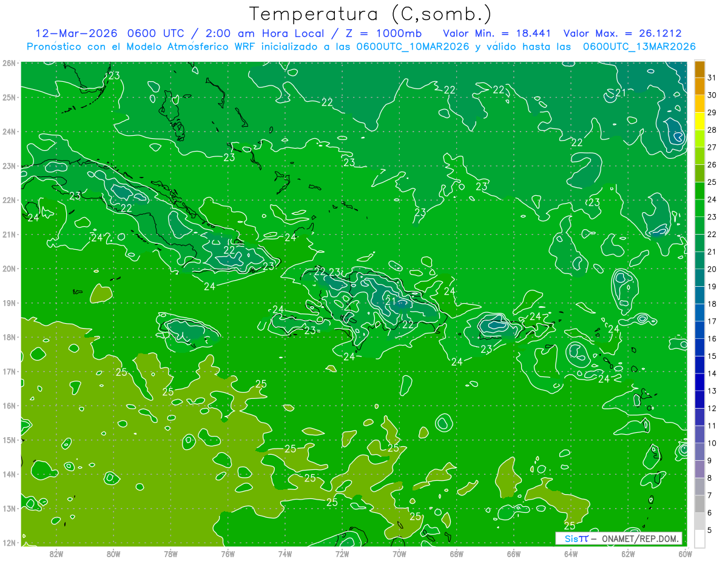This screenshot has width=728, height=562.
Task: Click the gray swatch between 6 and 7
Action: tap(699, 504)
